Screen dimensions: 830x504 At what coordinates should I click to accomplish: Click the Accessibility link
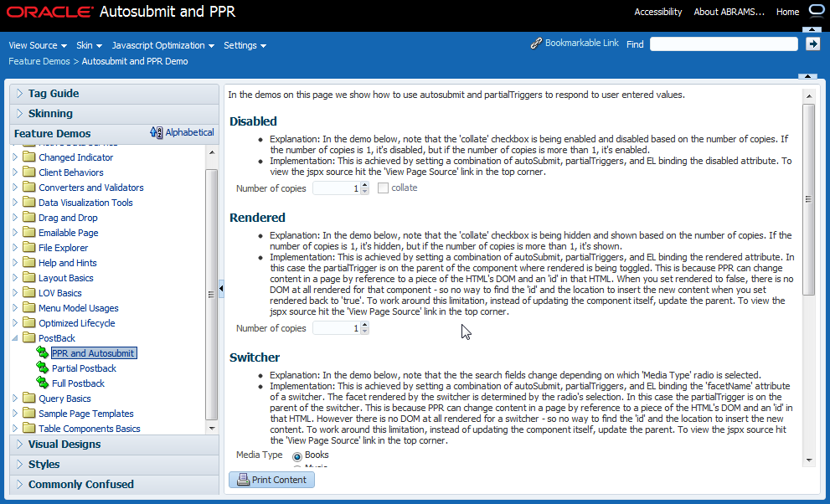tap(658, 12)
